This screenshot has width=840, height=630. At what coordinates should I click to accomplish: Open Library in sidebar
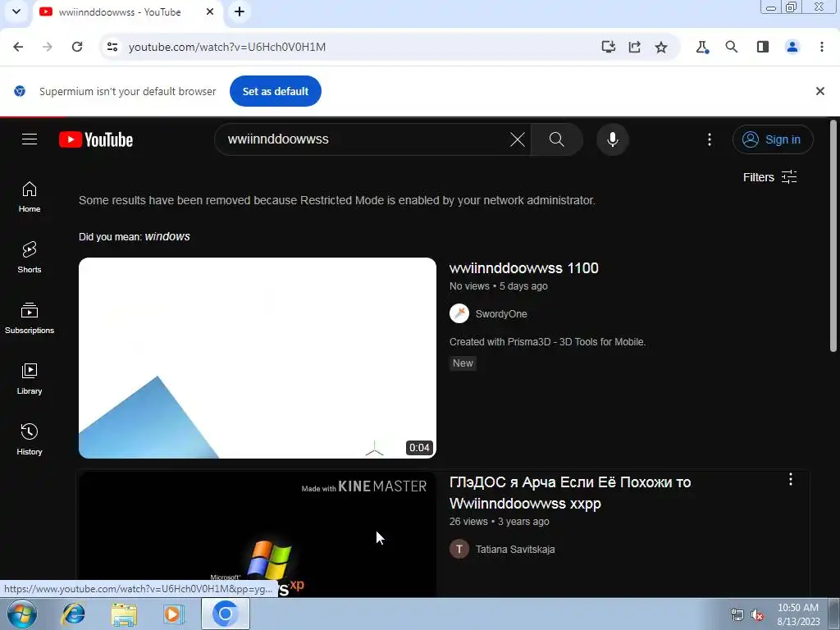pos(30,379)
